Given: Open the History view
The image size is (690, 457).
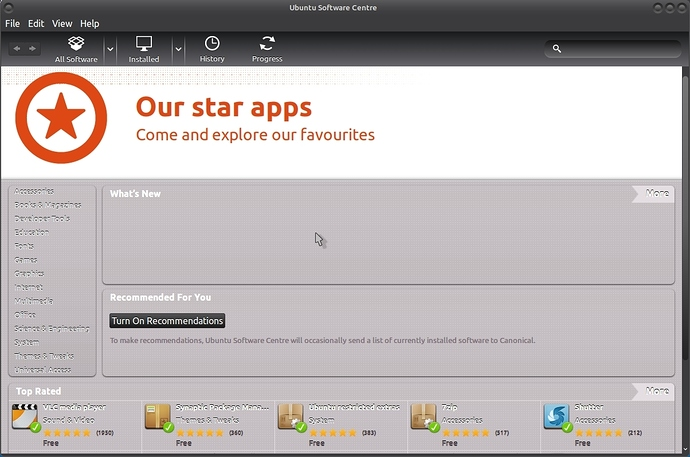Looking at the screenshot, I should [x=212, y=49].
